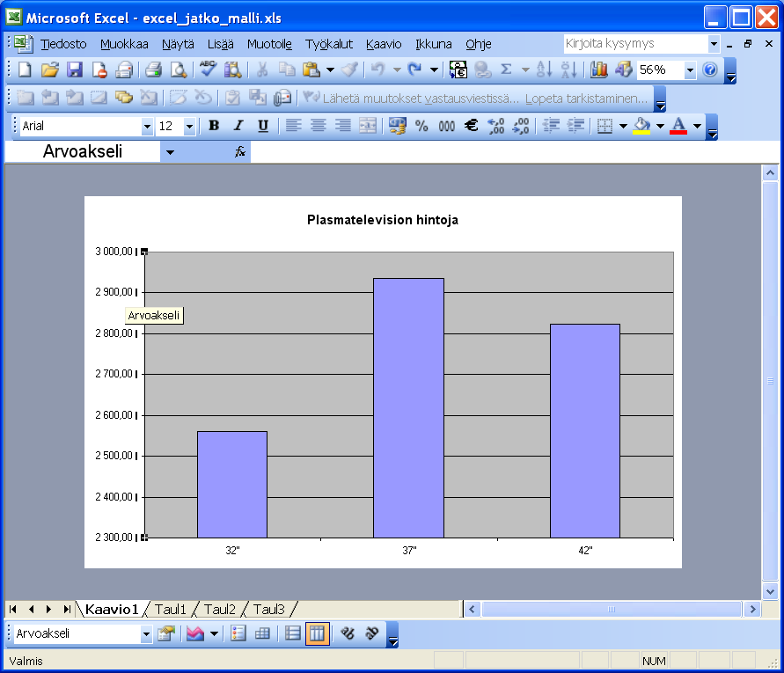The height and width of the screenshot is (673, 784).
Task: Switch to the Taul1 sheet tab
Action: click(170, 610)
